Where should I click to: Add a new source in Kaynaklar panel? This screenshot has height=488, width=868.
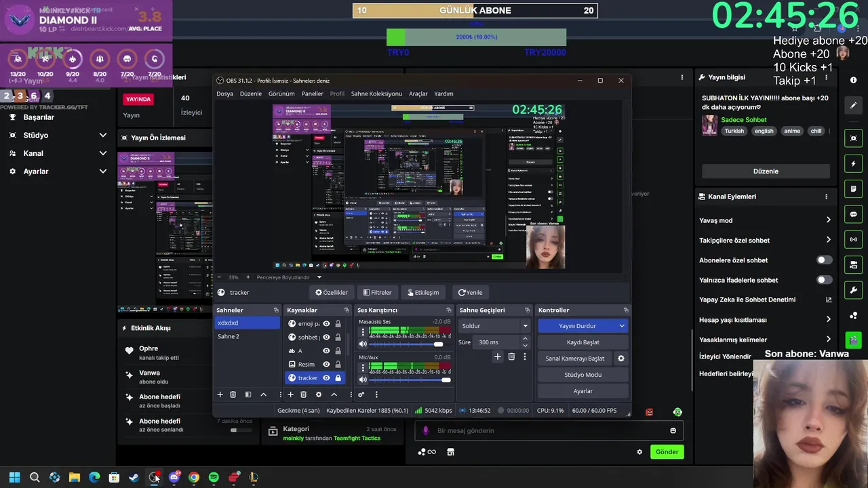pyautogui.click(x=290, y=394)
